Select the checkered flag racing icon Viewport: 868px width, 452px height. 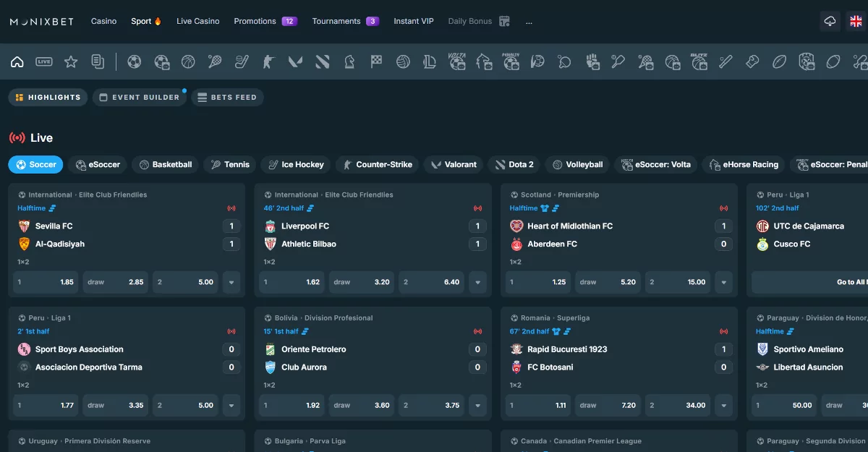tap(376, 61)
